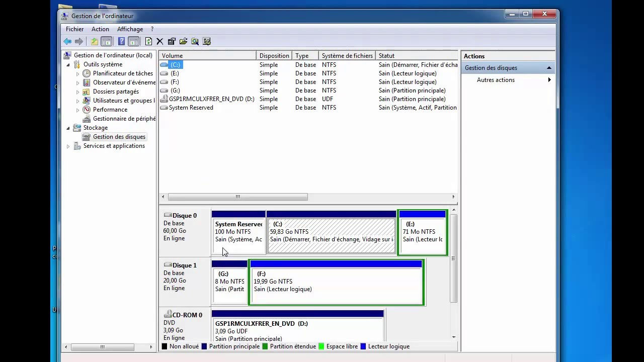Select Gestion des disques in the tree
This screenshot has height=362, width=644.
(119, 137)
